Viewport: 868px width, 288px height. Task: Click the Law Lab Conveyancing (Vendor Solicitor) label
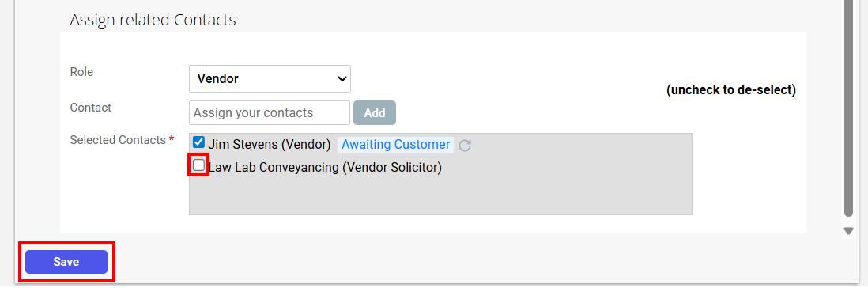(x=325, y=167)
